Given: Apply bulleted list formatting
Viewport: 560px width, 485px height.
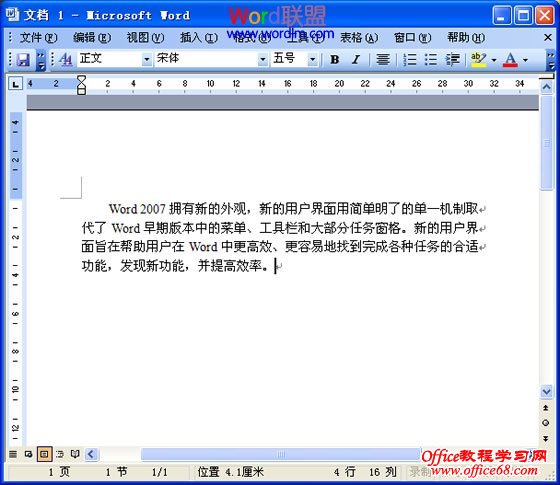Looking at the screenshot, I should click(431, 60).
